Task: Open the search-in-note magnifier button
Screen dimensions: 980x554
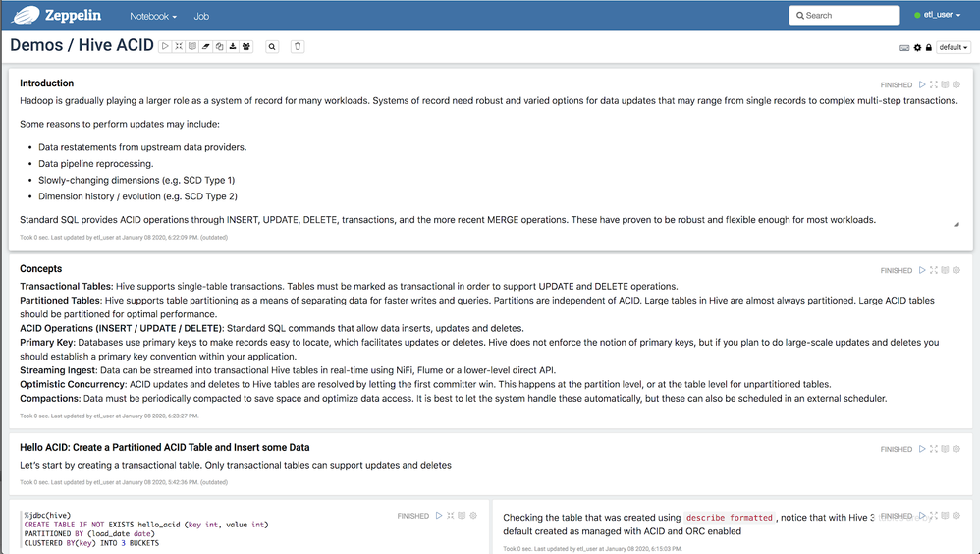Action: coord(272,46)
